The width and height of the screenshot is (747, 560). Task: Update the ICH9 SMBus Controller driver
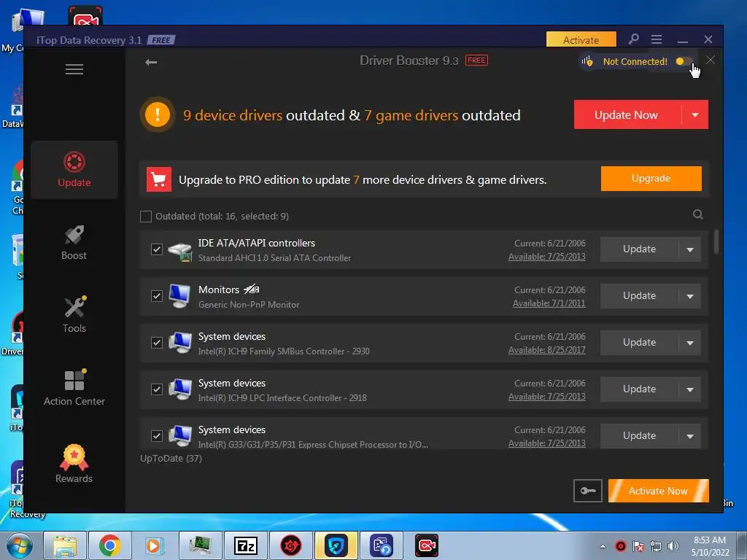click(x=639, y=343)
